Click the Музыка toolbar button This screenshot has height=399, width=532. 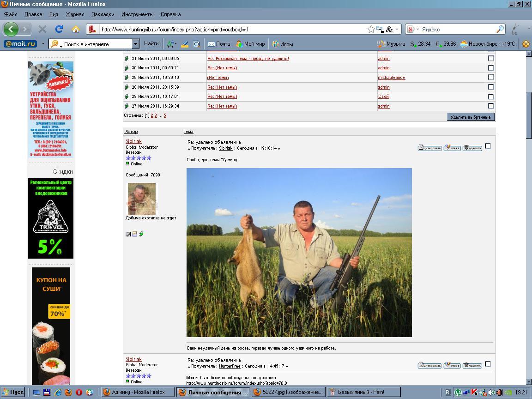[391, 44]
